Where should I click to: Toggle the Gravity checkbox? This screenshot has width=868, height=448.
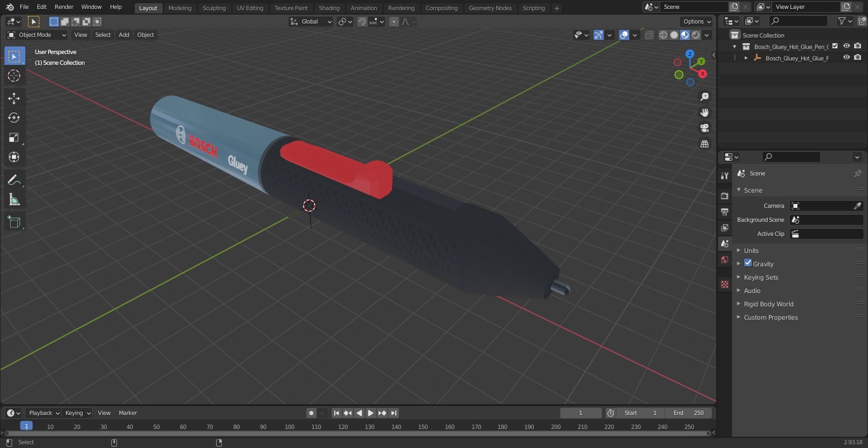748,263
